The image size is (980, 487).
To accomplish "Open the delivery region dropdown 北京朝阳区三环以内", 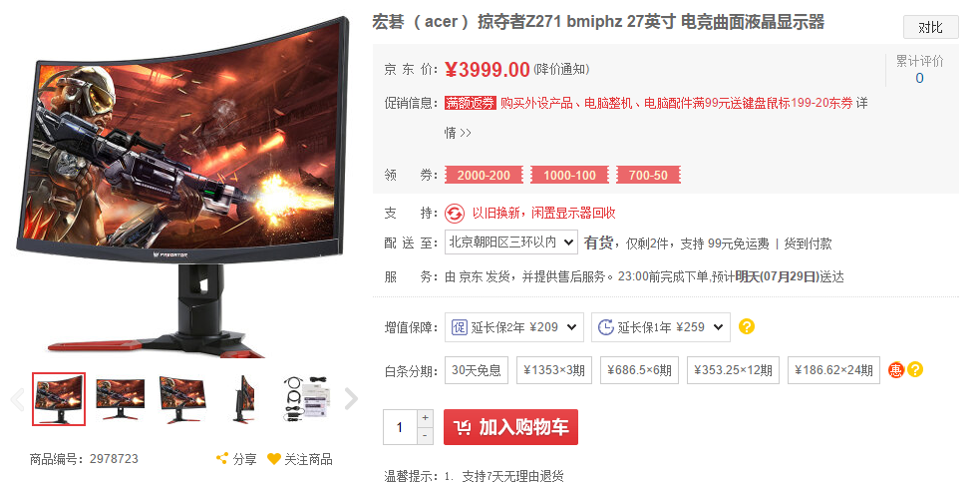I will (x=510, y=243).
